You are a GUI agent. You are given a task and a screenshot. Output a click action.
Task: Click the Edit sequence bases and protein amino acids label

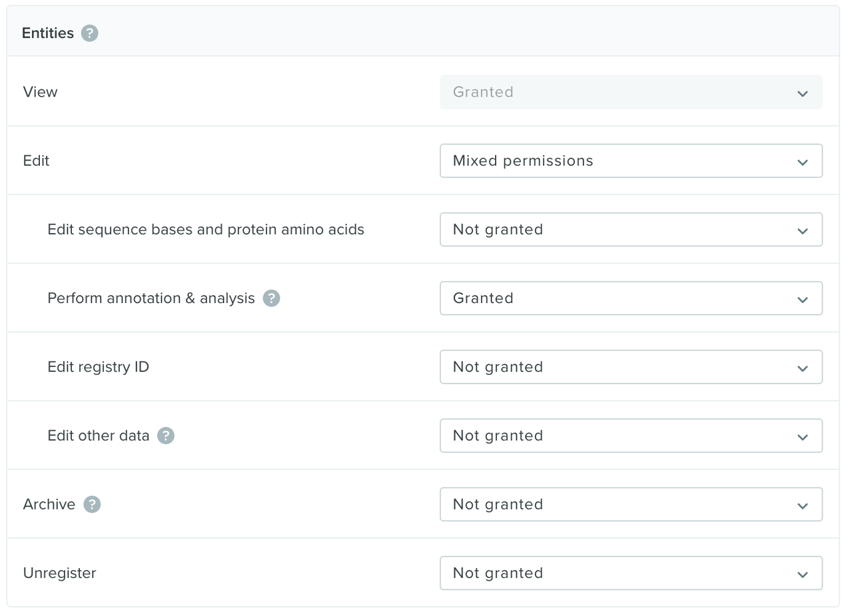pos(206,230)
